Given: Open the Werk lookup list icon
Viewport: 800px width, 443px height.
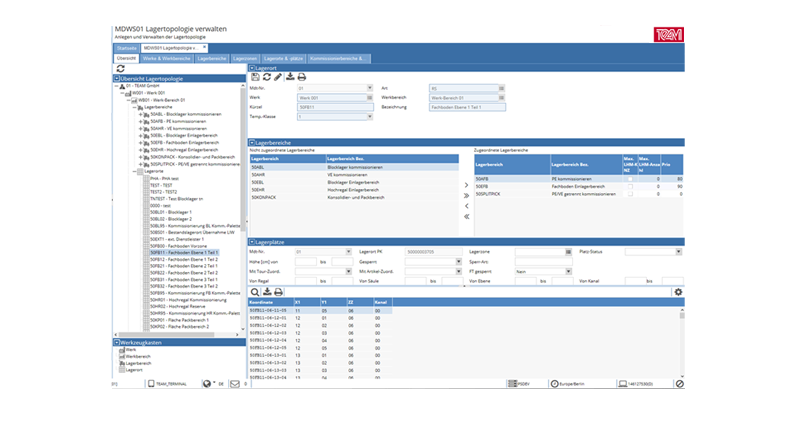Looking at the screenshot, I should click(x=370, y=97).
